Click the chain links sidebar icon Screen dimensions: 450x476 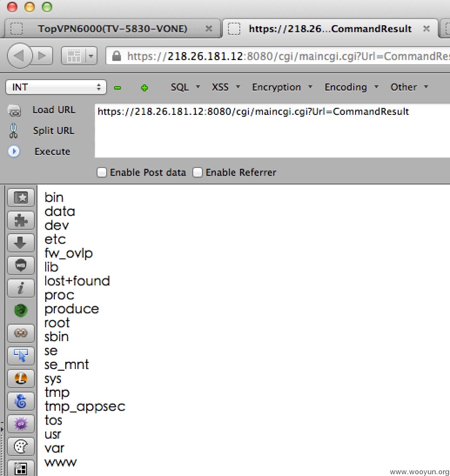[20, 333]
